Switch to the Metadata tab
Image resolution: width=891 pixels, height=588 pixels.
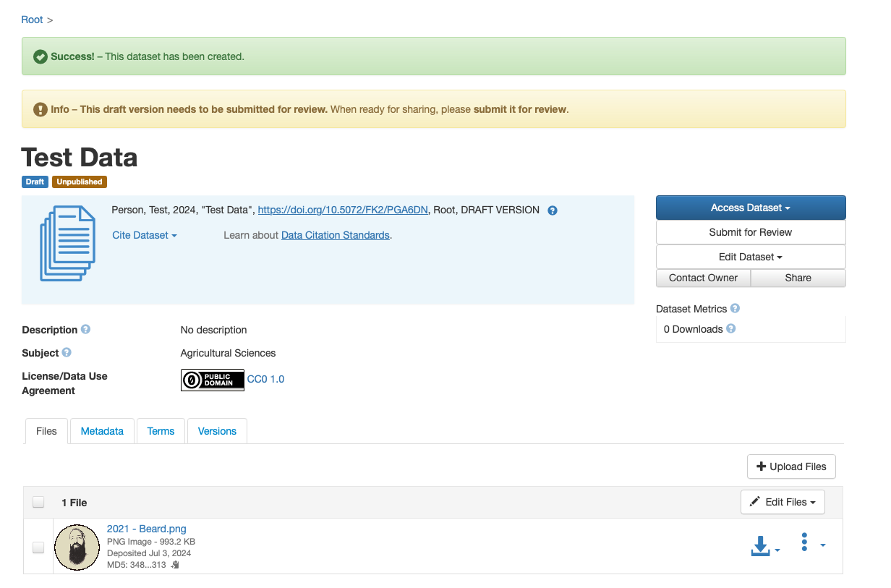pos(102,431)
